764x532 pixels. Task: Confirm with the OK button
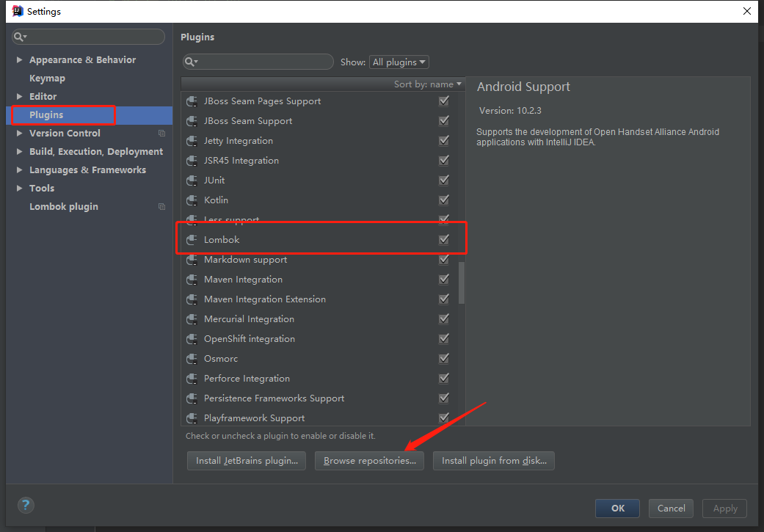(617, 508)
